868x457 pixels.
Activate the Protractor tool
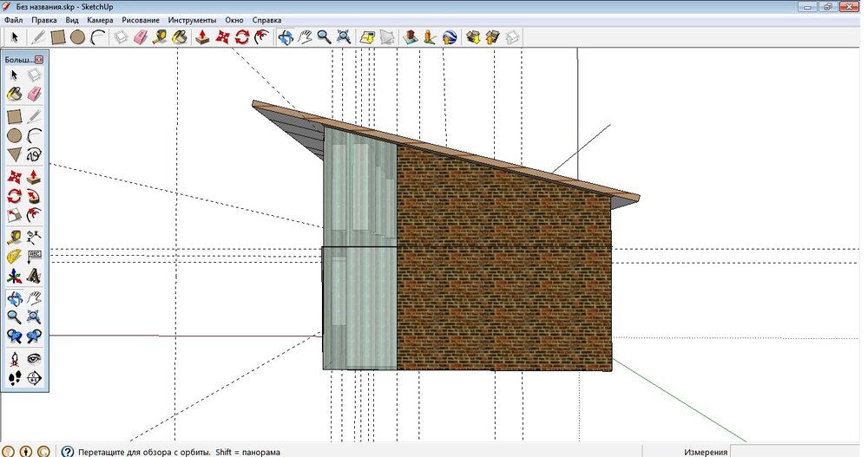pos(14,256)
